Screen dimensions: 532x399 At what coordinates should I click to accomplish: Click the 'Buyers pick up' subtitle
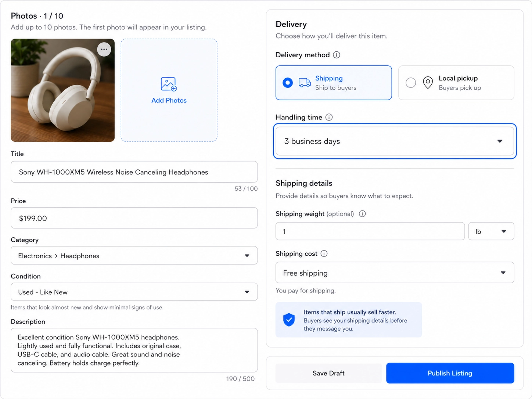(x=460, y=88)
